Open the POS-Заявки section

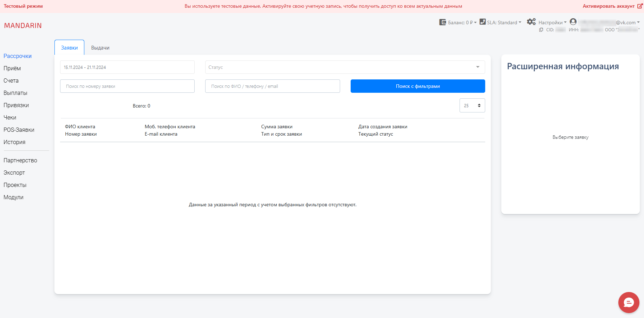(19, 130)
